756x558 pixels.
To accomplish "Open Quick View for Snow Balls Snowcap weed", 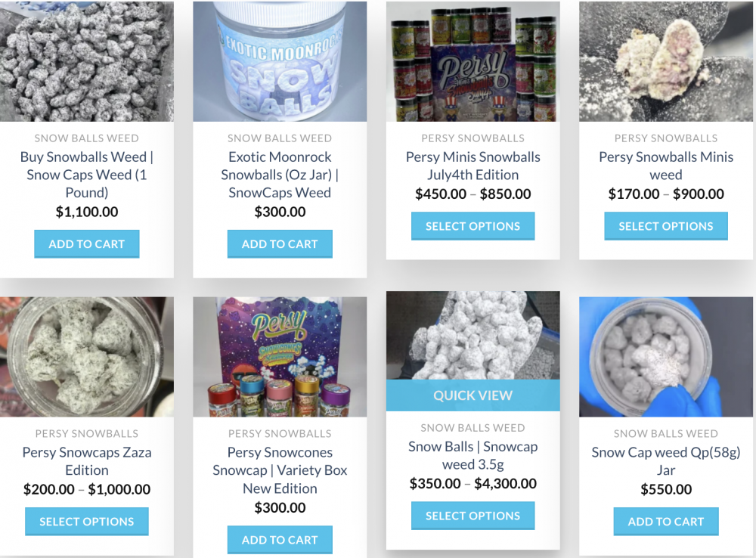I will click(x=473, y=395).
